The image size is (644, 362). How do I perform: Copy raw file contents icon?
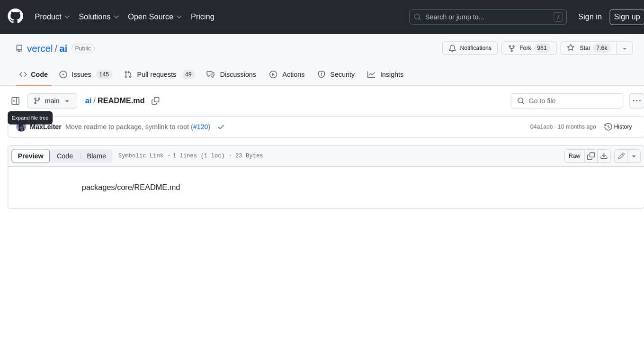pyautogui.click(x=591, y=156)
